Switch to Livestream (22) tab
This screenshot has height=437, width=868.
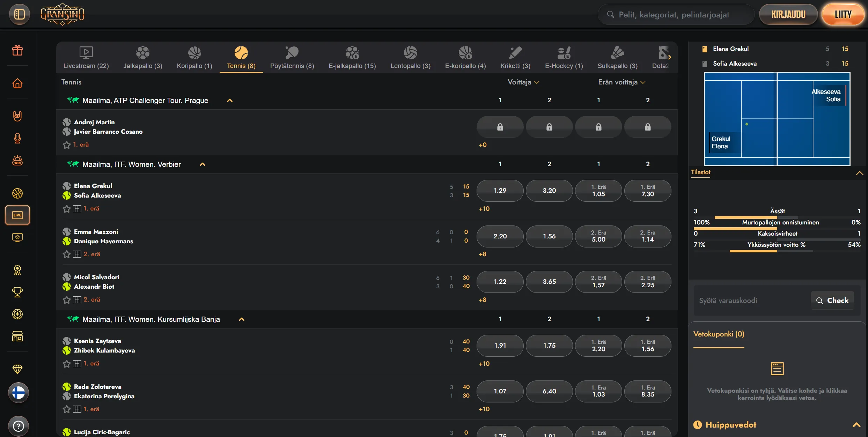[x=86, y=58]
